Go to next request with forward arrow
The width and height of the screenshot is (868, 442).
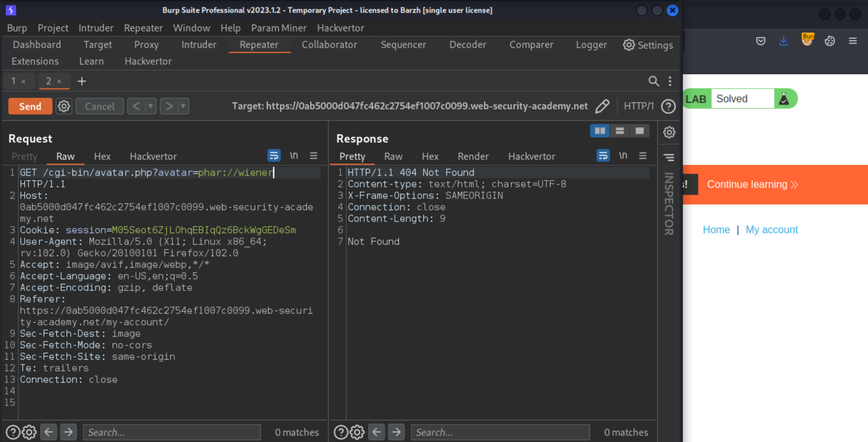169,106
